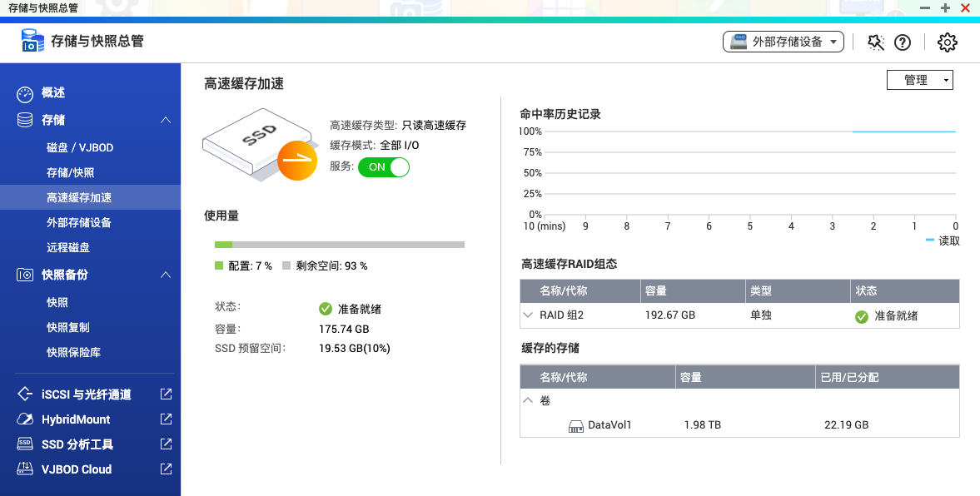The height and width of the screenshot is (496, 980).
Task: Click the external link icon beside VJBOD Cloud
Action: [x=166, y=469]
